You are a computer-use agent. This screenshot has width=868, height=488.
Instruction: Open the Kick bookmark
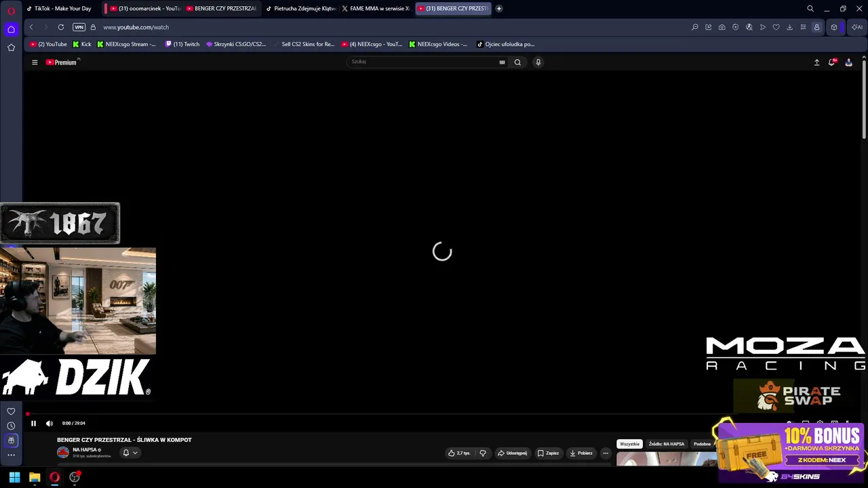[82, 44]
